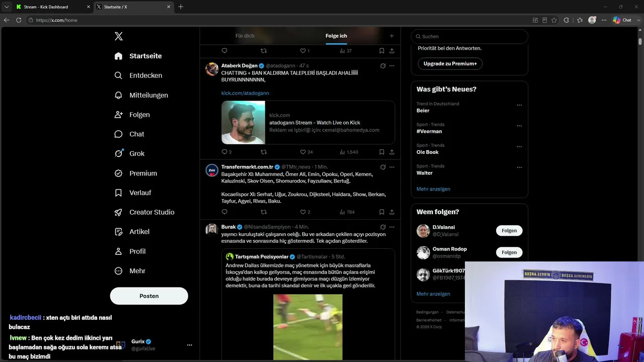The width and height of the screenshot is (644, 362).
Task: Click the browser address bar
Action: pyautogui.click(x=277, y=20)
